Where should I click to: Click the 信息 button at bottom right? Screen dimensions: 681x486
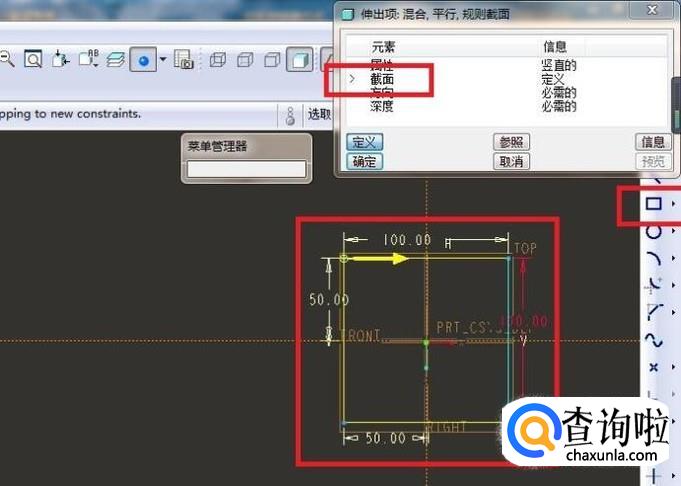click(x=653, y=142)
